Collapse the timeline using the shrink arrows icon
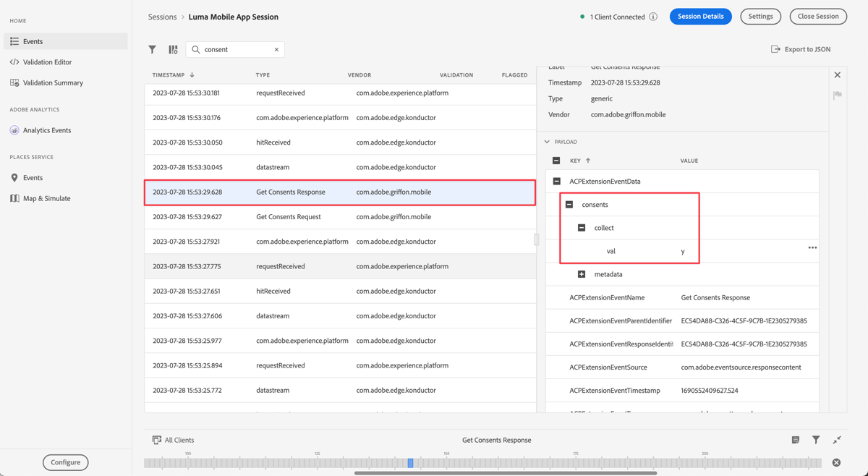This screenshot has height=476, width=868. [x=837, y=440]
